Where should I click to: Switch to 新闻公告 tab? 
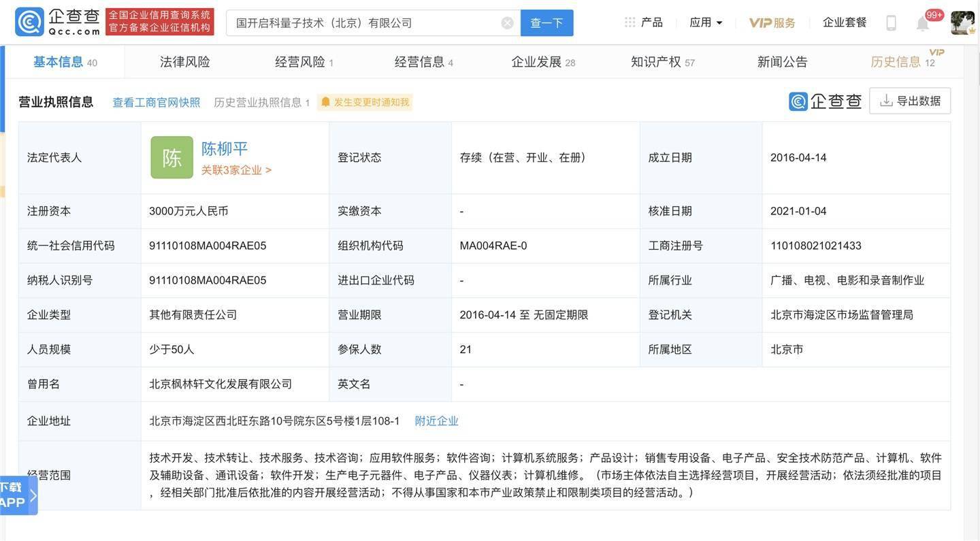click(783, 62)
